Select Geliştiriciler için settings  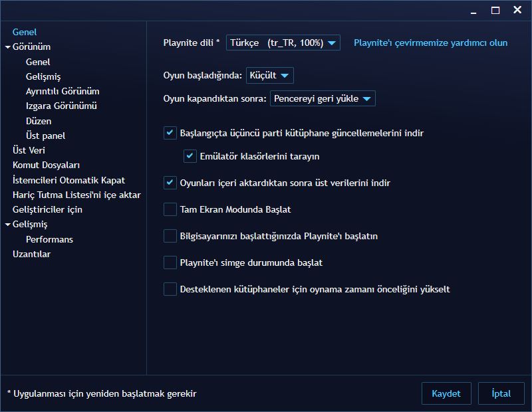(47, 209)
